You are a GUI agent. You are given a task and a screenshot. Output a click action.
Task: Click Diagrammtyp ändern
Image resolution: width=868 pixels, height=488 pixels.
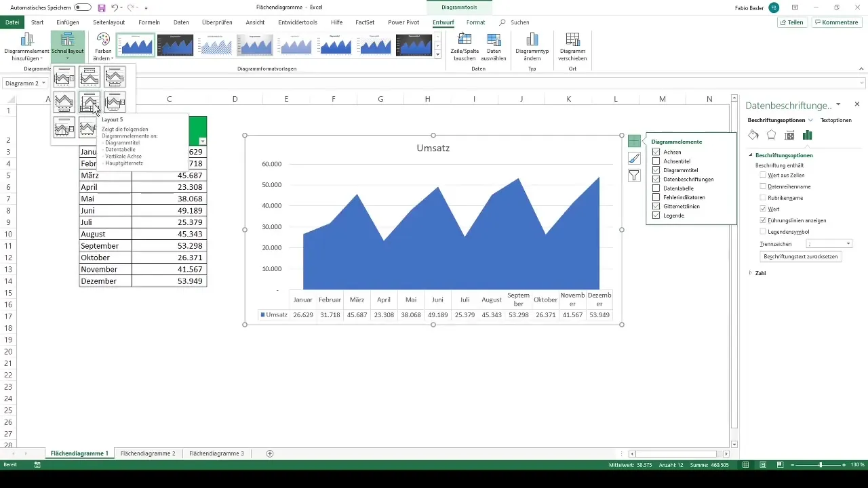tap(532, 47)
